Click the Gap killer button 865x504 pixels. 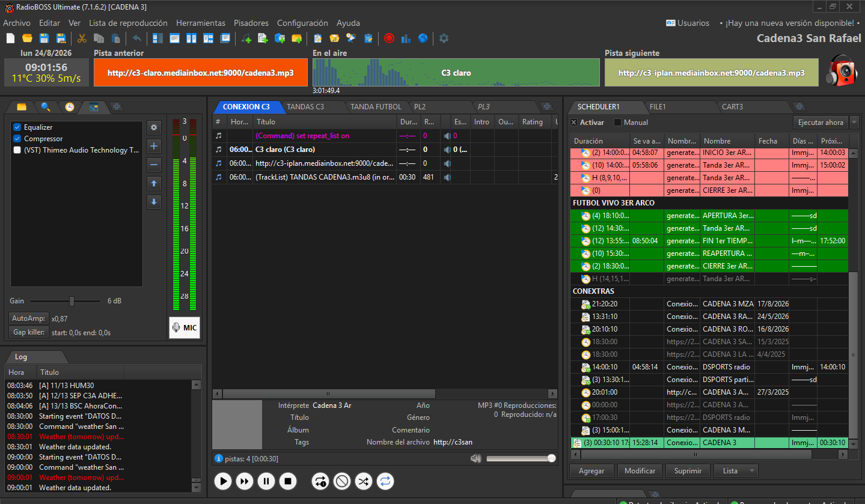click(28, 332)
